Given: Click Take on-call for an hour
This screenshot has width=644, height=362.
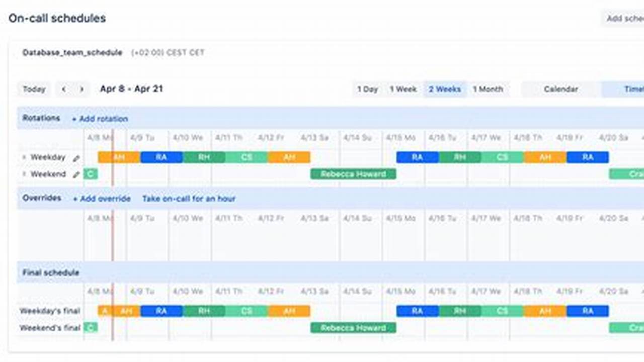Looking at the screenshot, I should click(x=189, y=199).
